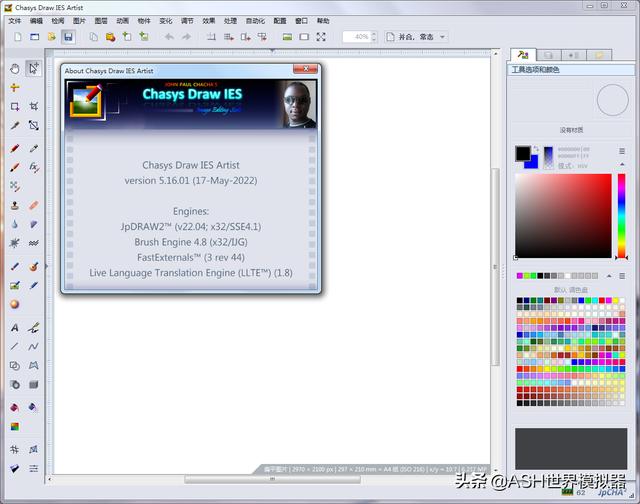Click the version 5.16.01 text line
This screenshot has width=640, height=504.
point(191,180)
